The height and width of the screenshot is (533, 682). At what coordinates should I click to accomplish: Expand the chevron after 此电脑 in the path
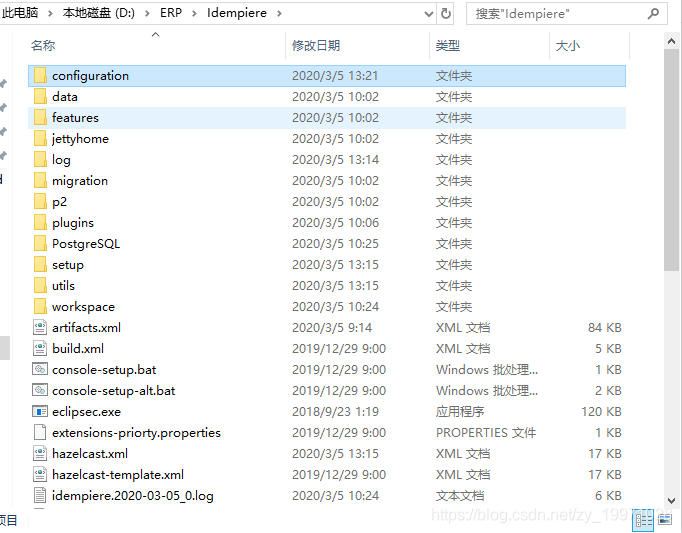(x=50, y=13)
